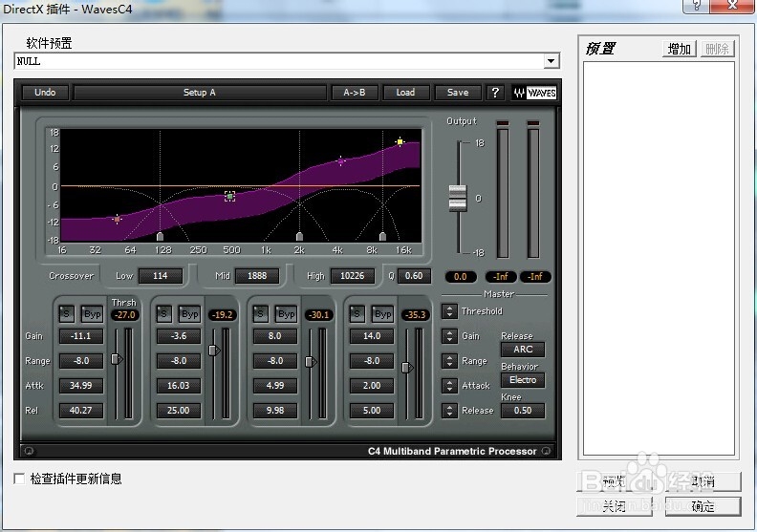757x532 pixels.
Task: Click the high band Gain 14.0 field
Action: [372, 335]
